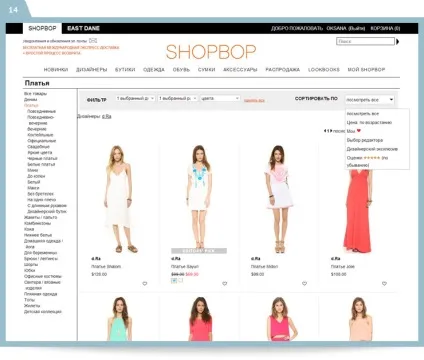Select 'Коктейльные' dresses subcategory

coord(40,135)
